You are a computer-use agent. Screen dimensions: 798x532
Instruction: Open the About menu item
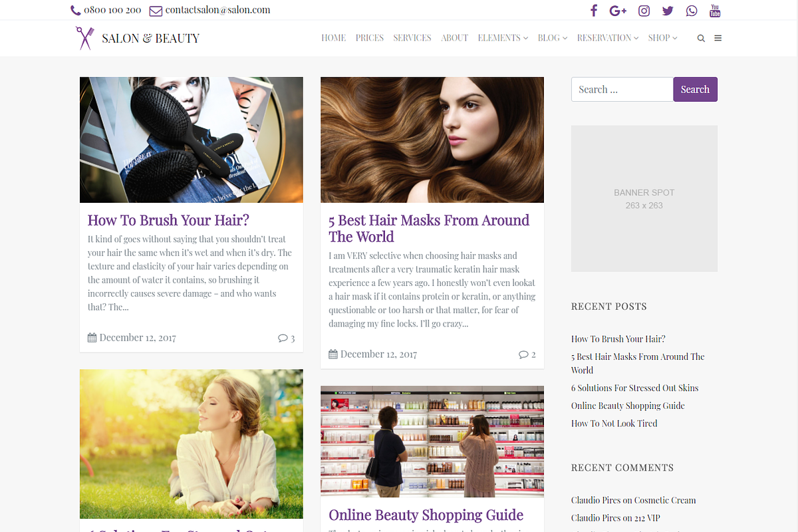pyautogui.click(x=455, y=38)
